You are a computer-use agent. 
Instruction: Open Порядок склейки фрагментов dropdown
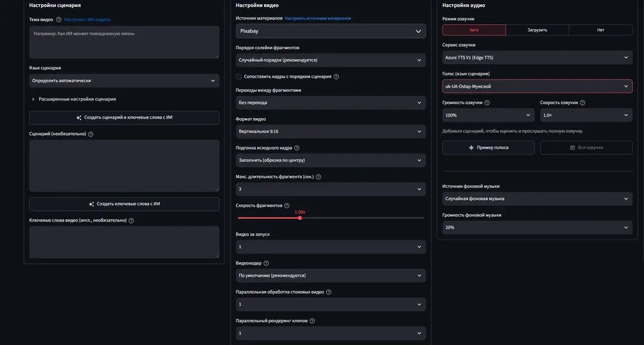(331, 60)
